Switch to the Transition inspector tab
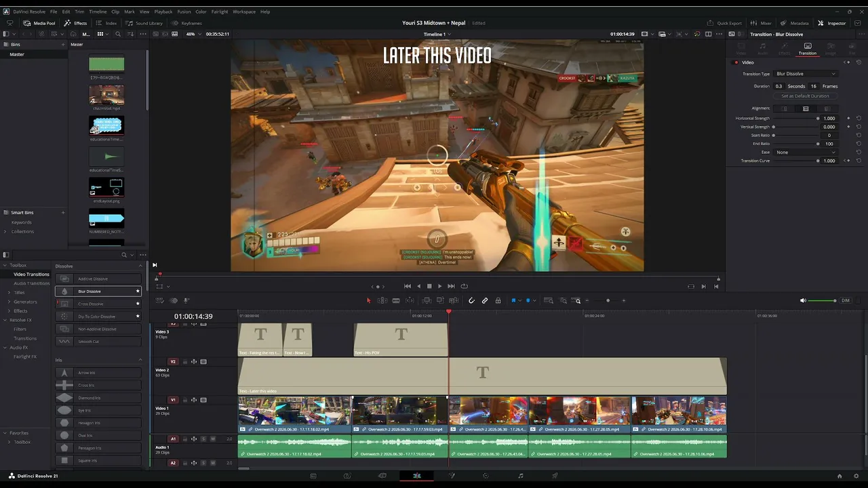 (x=807, y=49)
